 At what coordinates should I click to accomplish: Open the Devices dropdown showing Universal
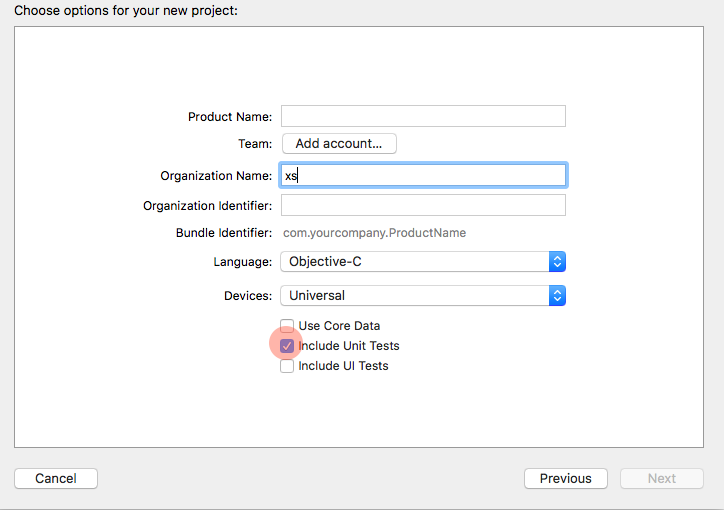coord(415,296)
